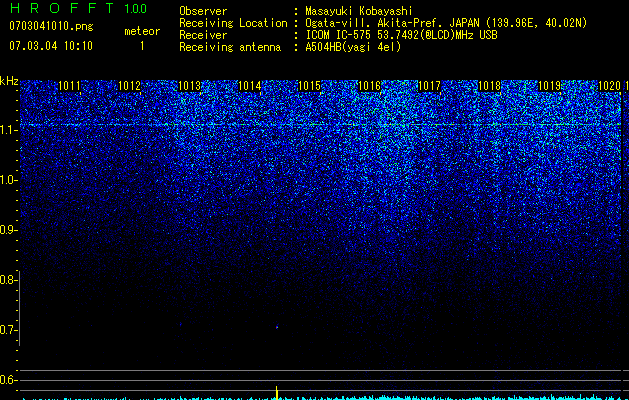Click the 0.9 kHz axis label
629x400 pixels.
point(8,230)
